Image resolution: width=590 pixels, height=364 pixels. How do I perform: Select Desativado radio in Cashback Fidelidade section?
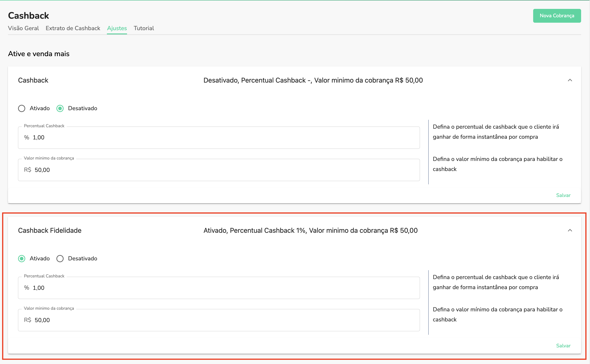point(60,258)
